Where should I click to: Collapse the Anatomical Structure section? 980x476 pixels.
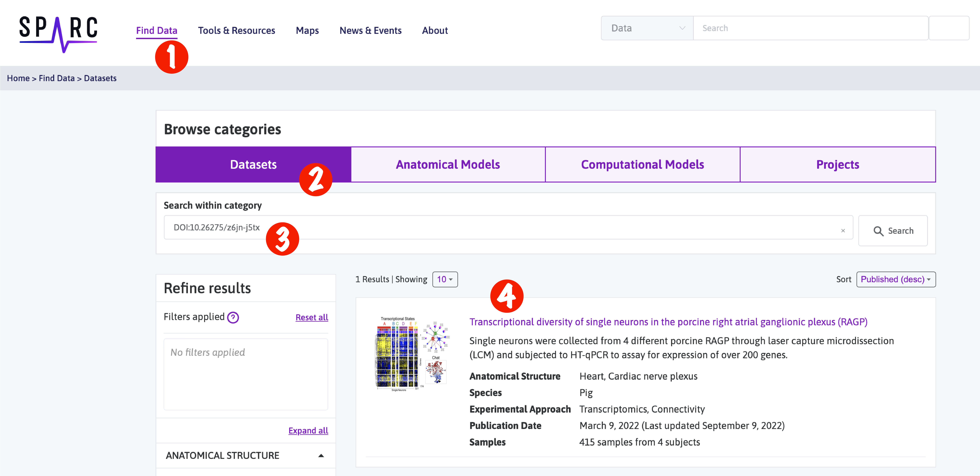[321, 455]
